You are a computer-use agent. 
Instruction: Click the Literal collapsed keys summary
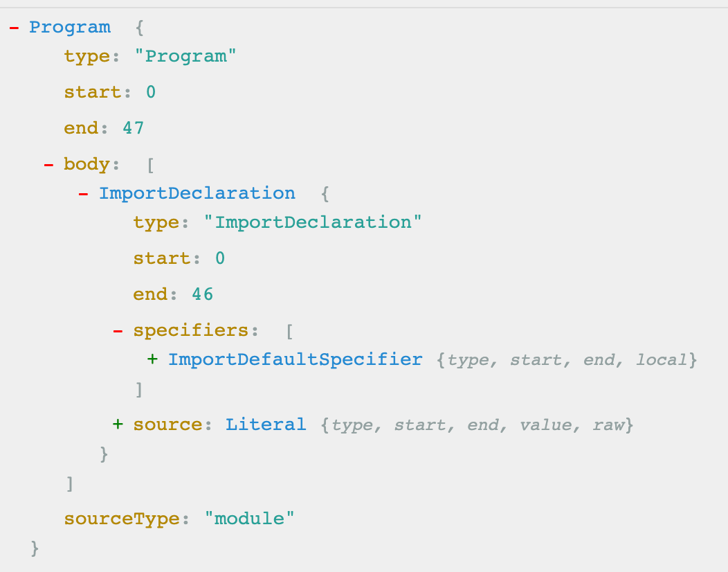tap(477, 424)
